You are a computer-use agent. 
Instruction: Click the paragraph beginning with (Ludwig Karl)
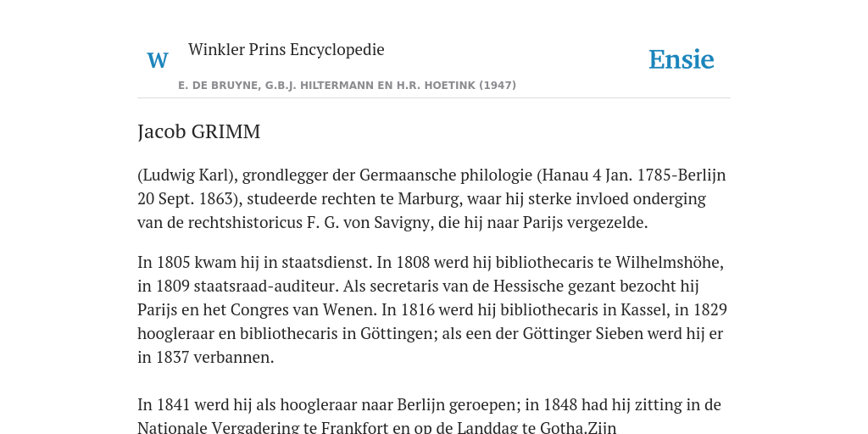click(x=431, y=198)
